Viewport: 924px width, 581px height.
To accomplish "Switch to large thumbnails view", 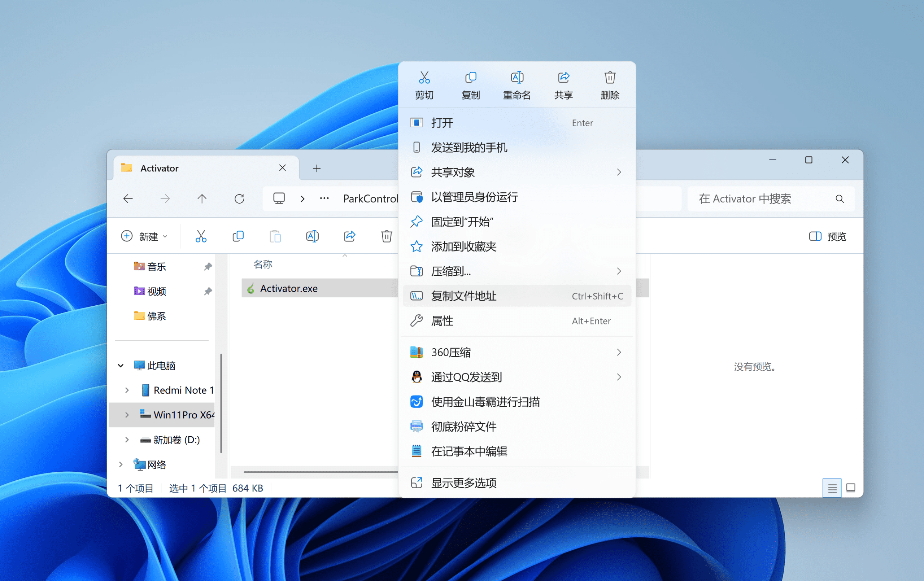I will click(x=850, y=488).
